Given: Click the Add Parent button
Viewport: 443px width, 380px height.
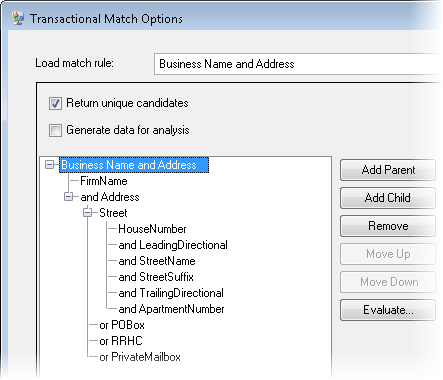Looking at the screenshot, I should [388, 170].
